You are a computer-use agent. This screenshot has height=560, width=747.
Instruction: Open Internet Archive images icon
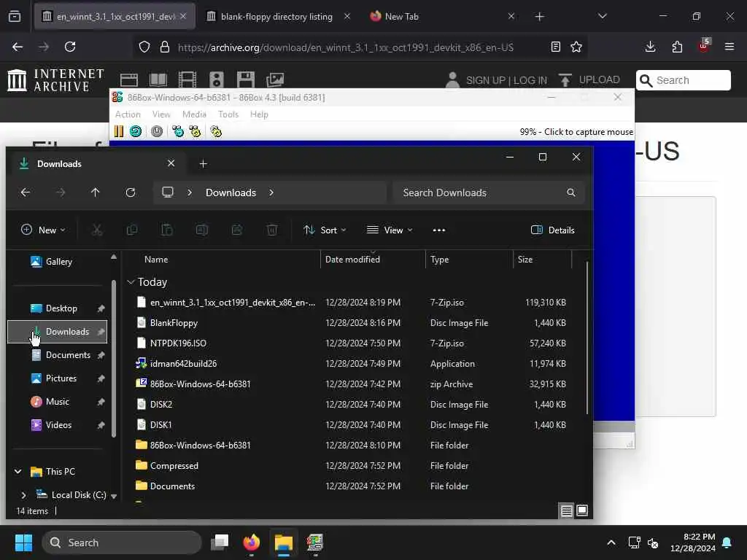tap(275, 79)
